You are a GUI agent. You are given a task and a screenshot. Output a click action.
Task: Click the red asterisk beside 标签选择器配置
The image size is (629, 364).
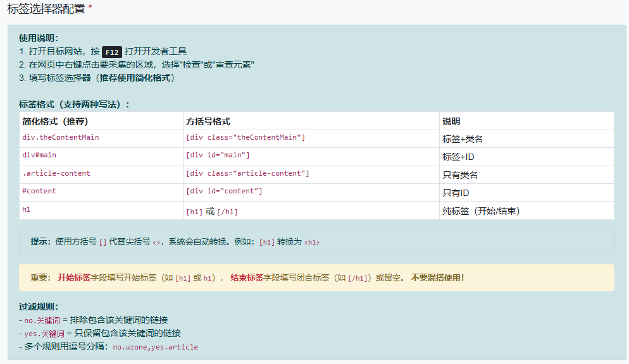[x=90, y=9]
